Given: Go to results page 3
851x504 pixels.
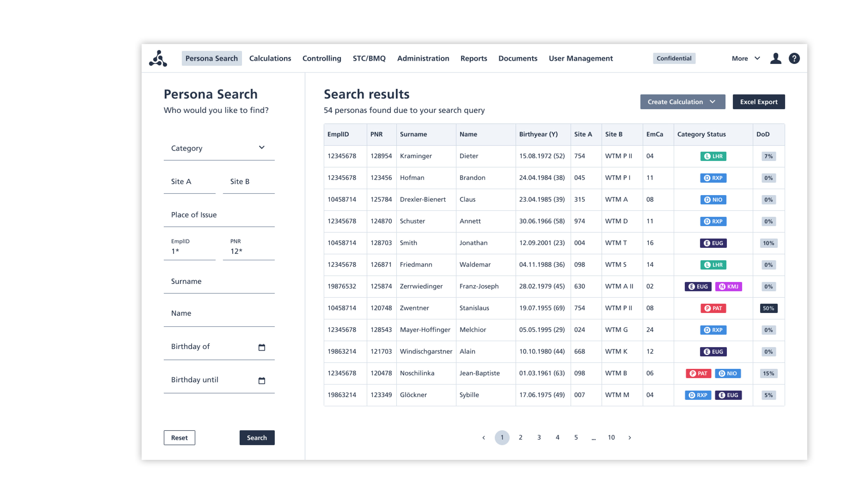Looking at the screenshot, I should point(539,438).
